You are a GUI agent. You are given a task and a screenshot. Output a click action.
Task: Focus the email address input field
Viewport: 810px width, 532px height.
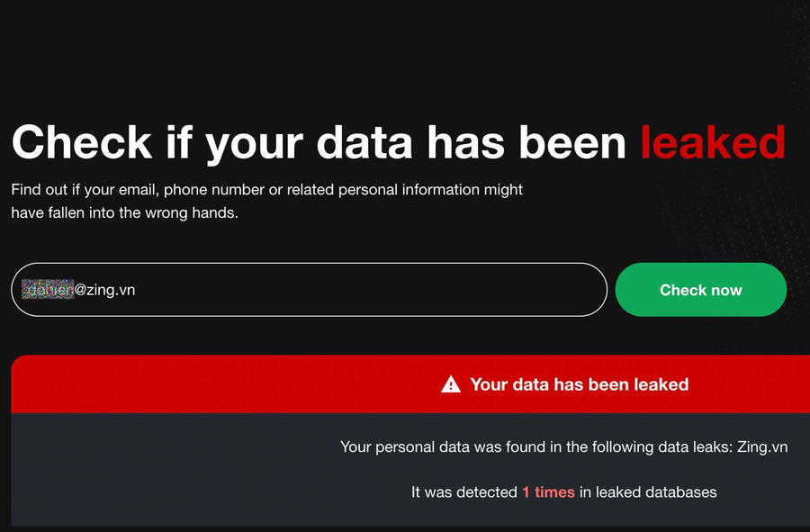(x=360, y=290)
